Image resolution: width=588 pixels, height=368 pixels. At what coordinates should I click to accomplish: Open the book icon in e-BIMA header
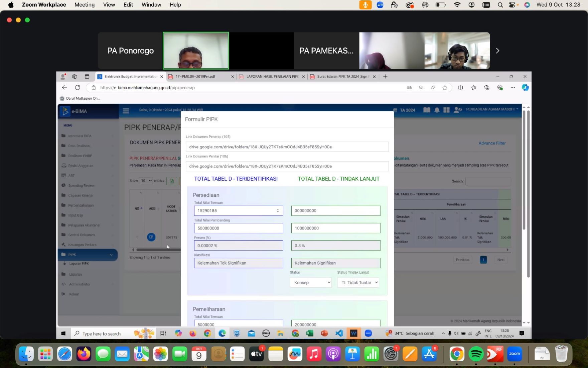(x=427, y=110)
